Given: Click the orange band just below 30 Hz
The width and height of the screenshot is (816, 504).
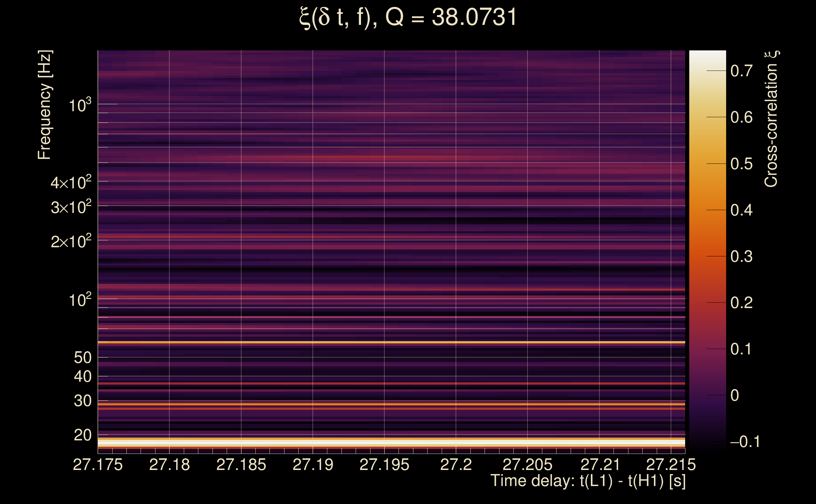Looking at the screenshot, I should pos(391,404).
